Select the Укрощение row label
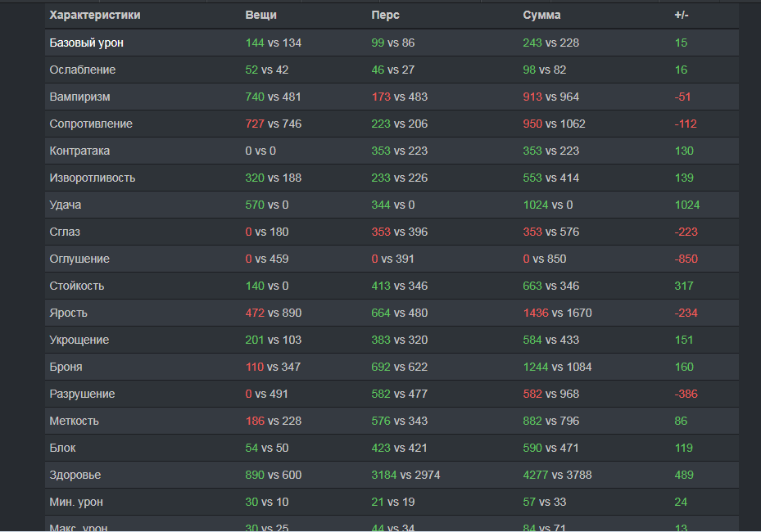Screen dimensions: 761x532 [79, 340]
